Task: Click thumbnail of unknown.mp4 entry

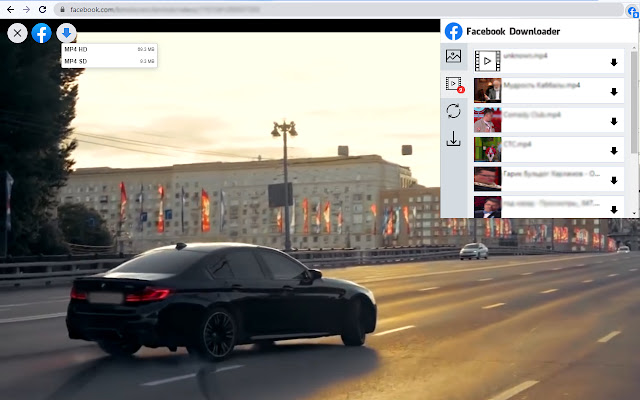Action: [x=487, y=62]
